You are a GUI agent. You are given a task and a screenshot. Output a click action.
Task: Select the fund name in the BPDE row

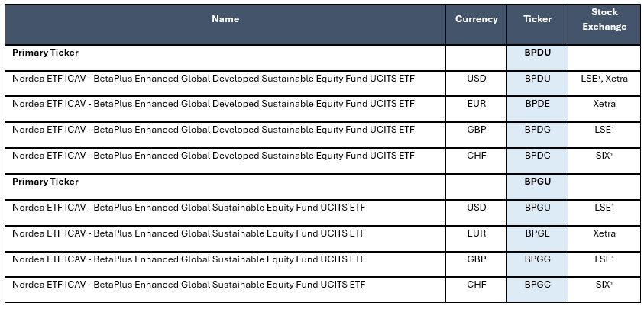213,104
